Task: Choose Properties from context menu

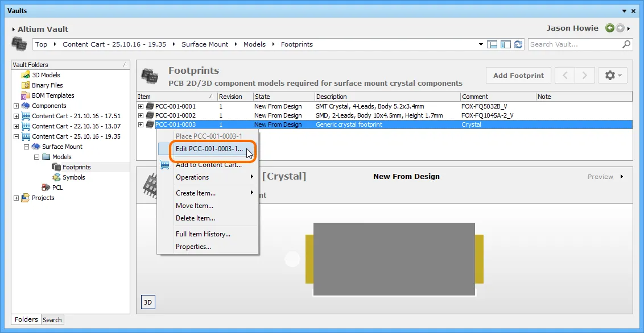Action: point(208,247)
